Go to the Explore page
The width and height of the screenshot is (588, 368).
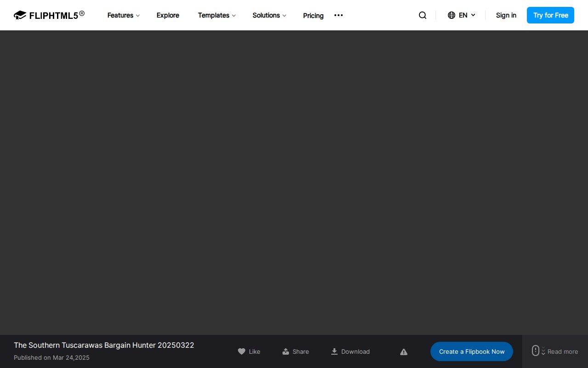click(x=168, y=15)
